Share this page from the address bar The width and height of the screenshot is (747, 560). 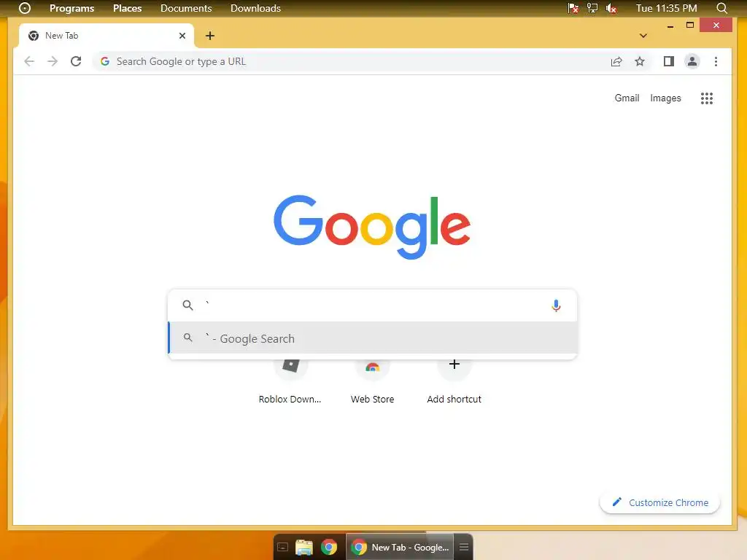616,61
